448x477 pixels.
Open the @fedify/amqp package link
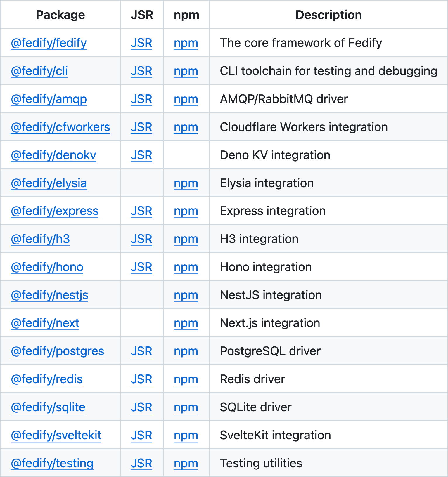click(x=49, y=99)
